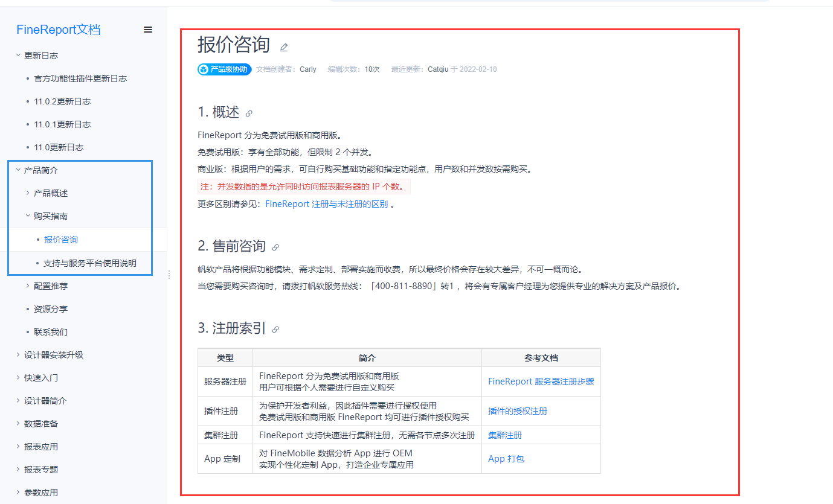Open the FineReport文档 home title
The height and width of the screenshot is (504, 833).
[59, 30]
